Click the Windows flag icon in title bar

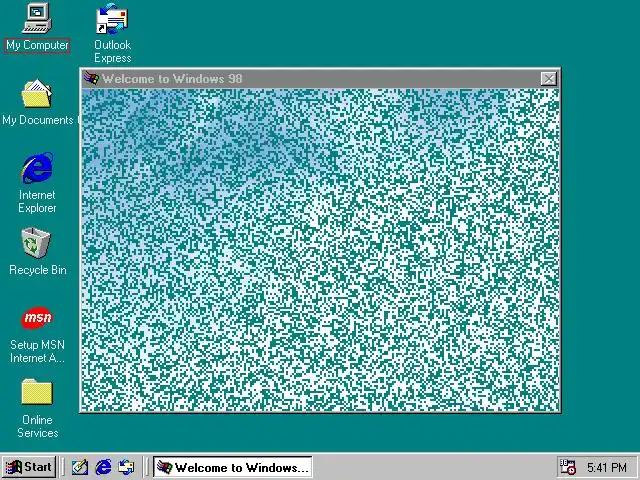91,78
